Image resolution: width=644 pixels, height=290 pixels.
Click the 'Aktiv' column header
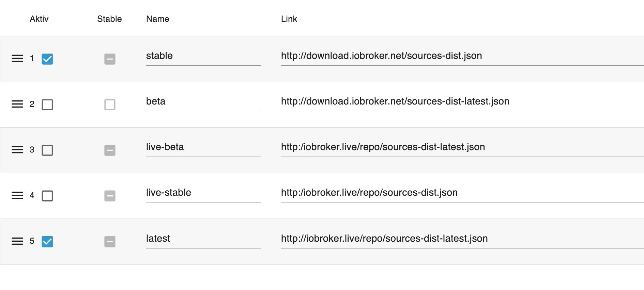[39, 19]
